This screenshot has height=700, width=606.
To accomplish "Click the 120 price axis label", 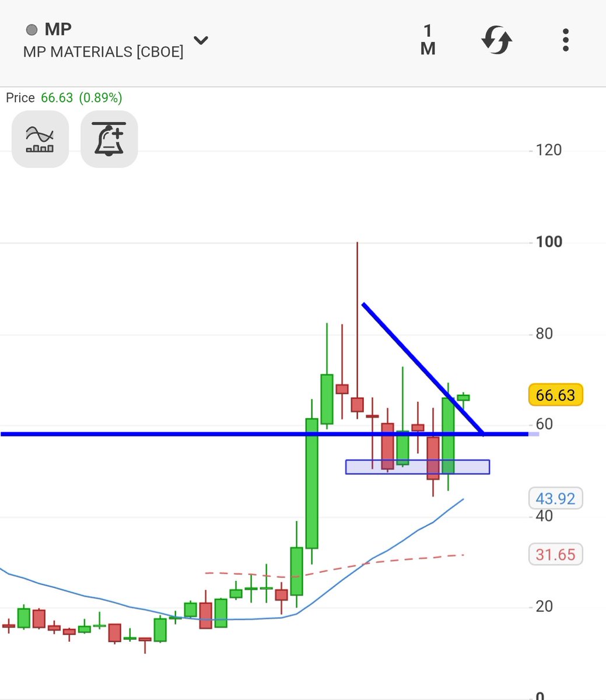I will click(x=549, y=150).
